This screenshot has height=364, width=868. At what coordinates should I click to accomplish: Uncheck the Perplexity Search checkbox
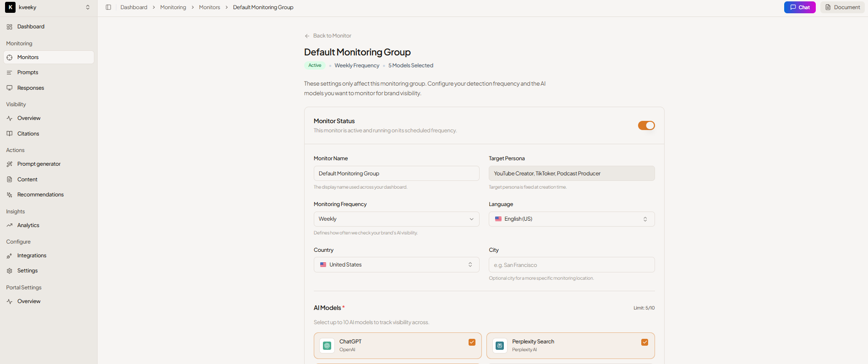(644, 342)
